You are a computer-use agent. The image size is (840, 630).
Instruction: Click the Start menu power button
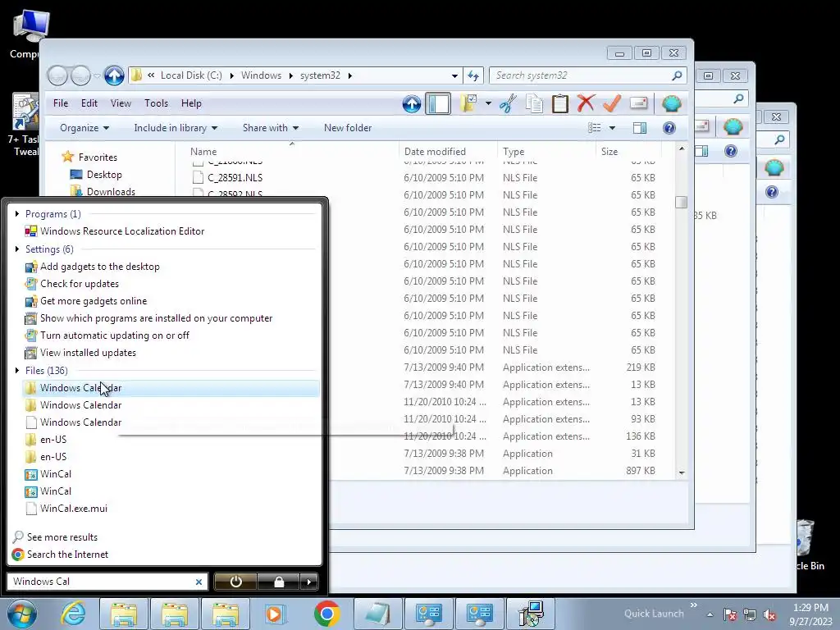tap(235, 582)
